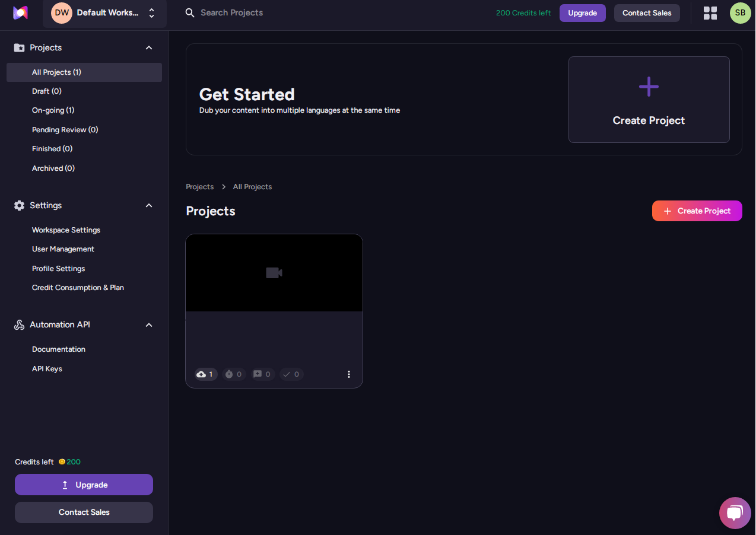The width and height of the screenshot is (756, 535).
Task: Go to API Keys page
Action: (x=47, y=369)
